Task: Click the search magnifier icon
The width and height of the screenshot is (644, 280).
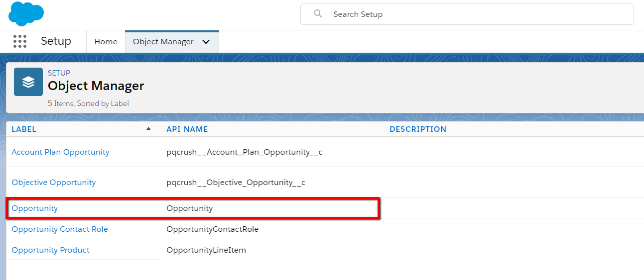Action: (x=318, y=14)
